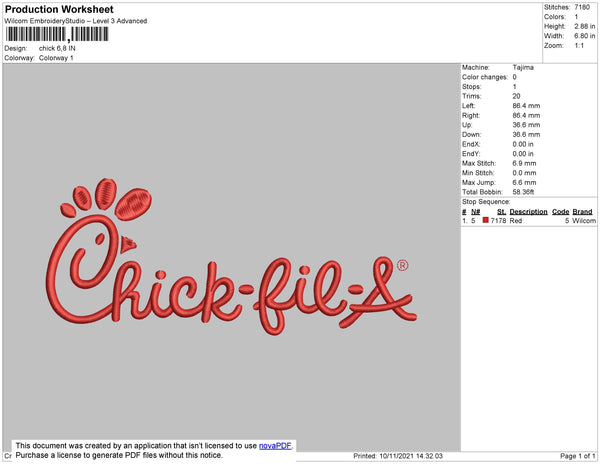
Task: Select 'Wilcom EmbroideryStudio – Level 3 Advanced' text
Action: pyautogui.click(x=76, y=21)
